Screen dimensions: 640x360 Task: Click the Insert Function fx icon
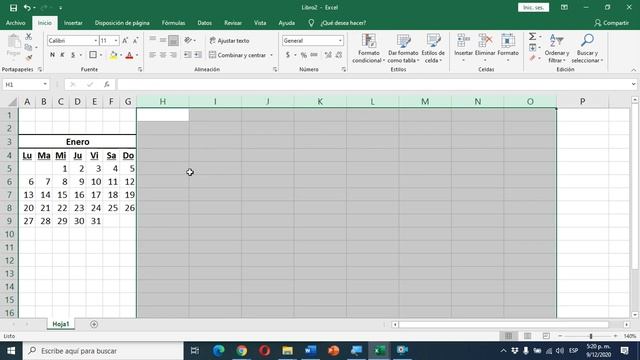click(107, 84)
